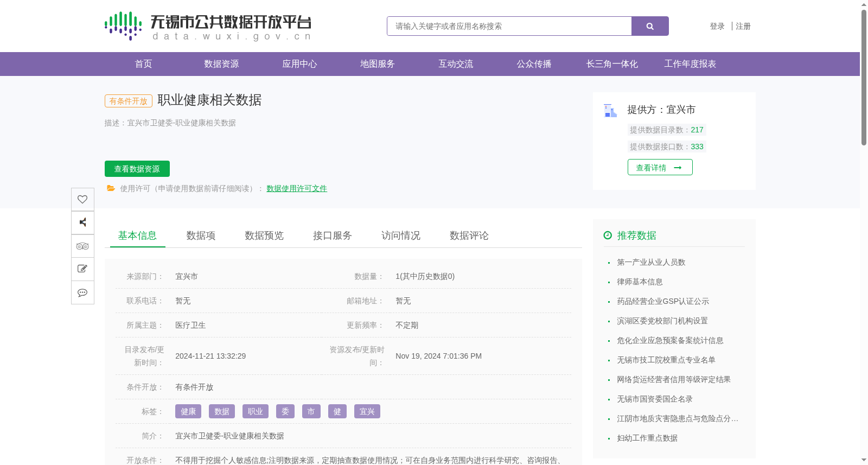Click the 数据 tag
The width and height of the screenshot is (868, 465).
click(x=222, y=411)
